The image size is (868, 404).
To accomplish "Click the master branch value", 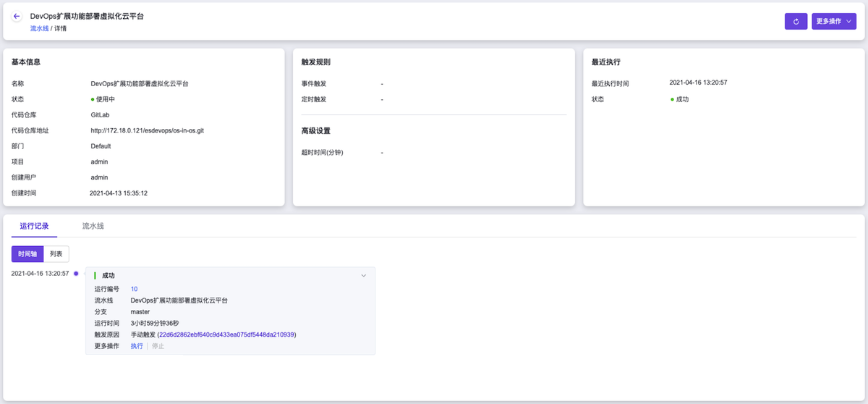I will (140, 312).
